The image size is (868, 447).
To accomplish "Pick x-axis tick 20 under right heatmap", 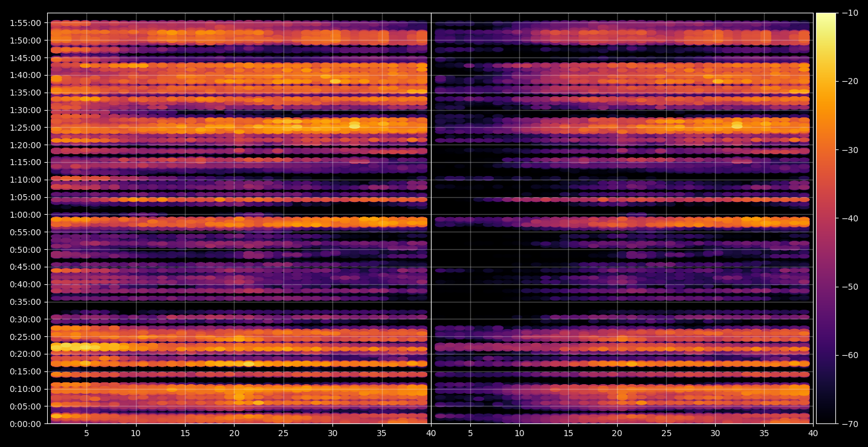I will (617, 433).
